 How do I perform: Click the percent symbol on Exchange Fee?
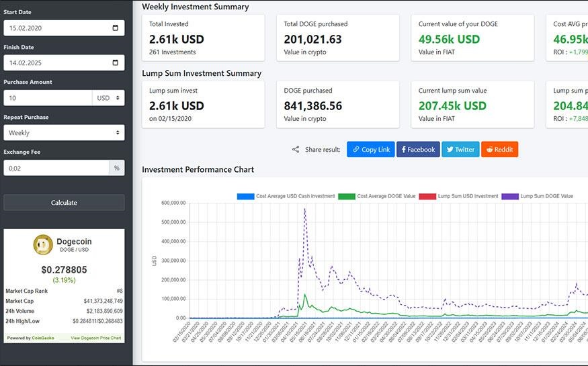(117, 168)
